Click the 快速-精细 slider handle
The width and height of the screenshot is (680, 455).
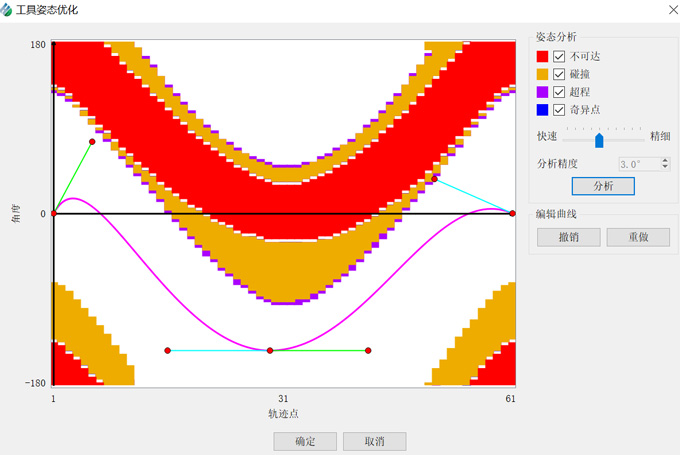coord(599,140)
